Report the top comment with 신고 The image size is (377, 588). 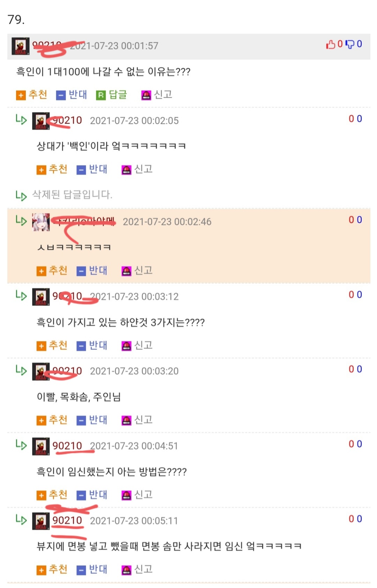[x=157, y=95]
